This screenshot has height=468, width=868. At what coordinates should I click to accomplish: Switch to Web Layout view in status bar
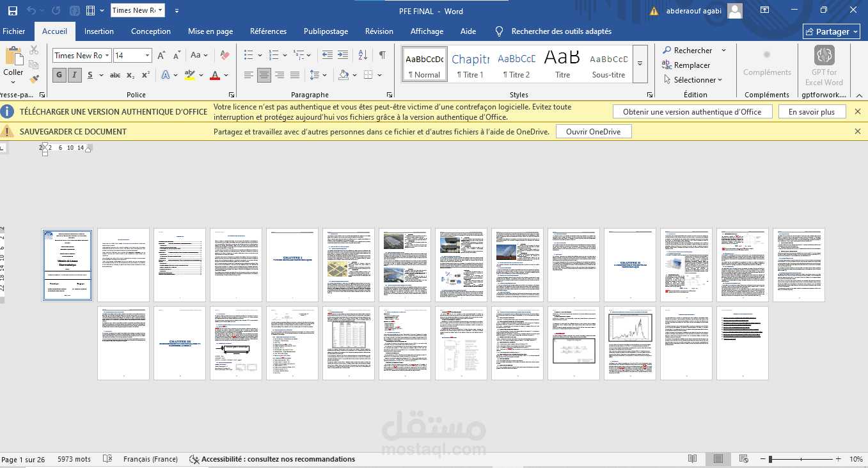click(744, 459)
